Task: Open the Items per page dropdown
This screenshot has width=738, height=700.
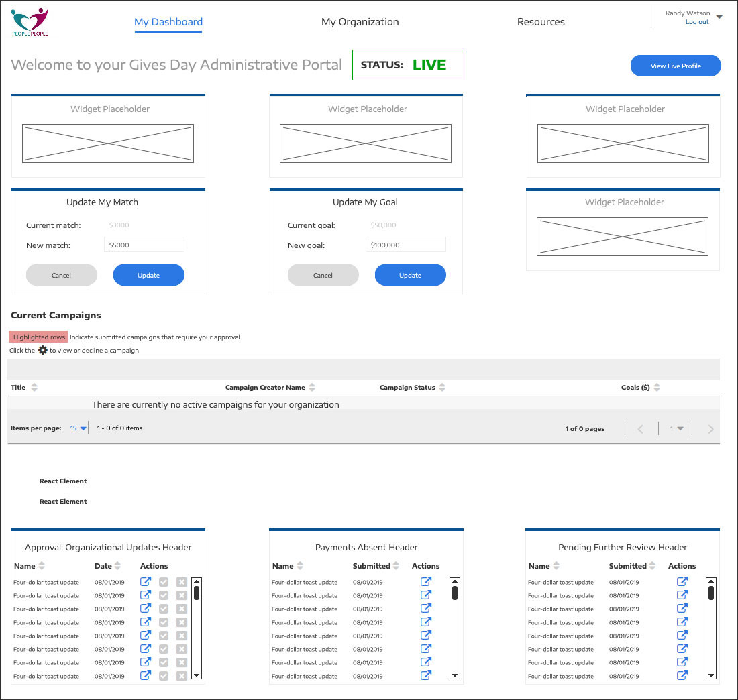Action: point(78,428)
